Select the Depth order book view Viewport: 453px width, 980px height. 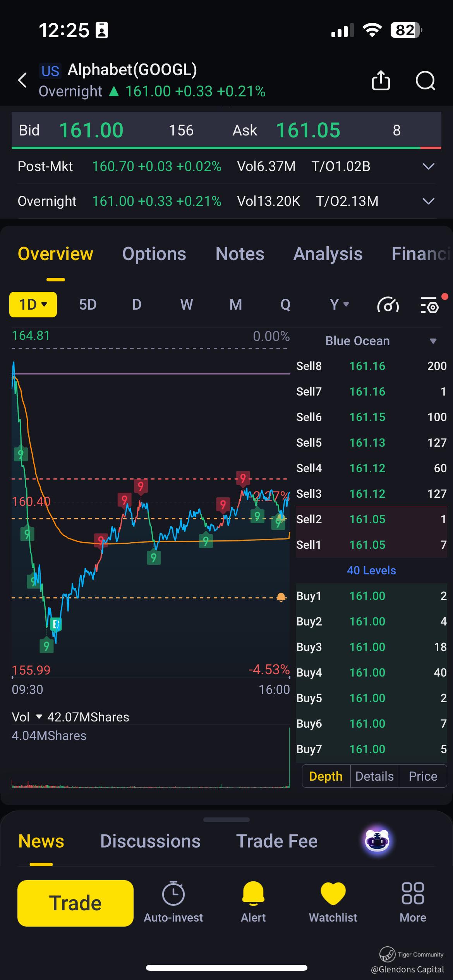pos(326,776)
